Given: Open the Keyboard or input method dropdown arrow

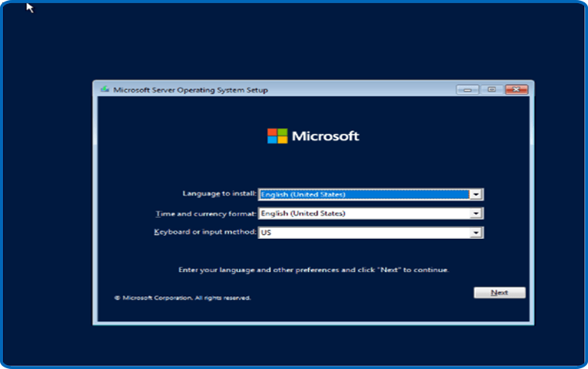Looking at the screenshot, I should [x=476, y=233].
